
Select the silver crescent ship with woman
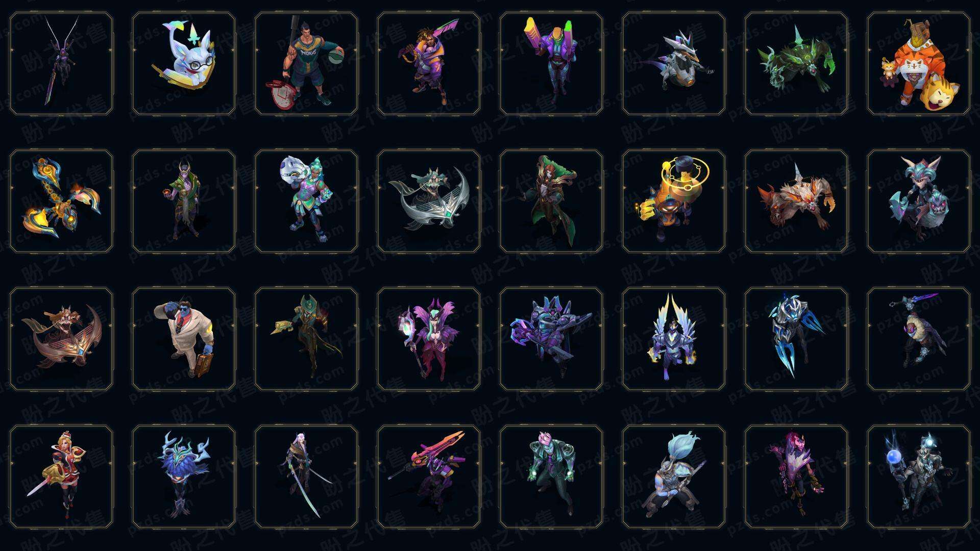(x=429, y=201)
